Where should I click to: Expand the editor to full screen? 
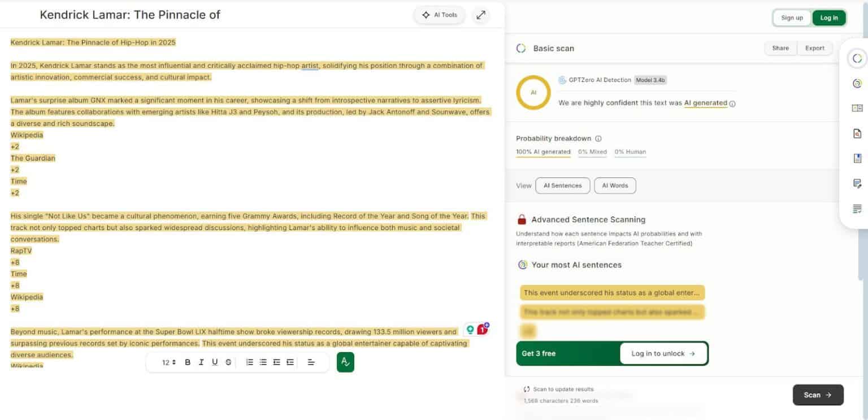480,15
